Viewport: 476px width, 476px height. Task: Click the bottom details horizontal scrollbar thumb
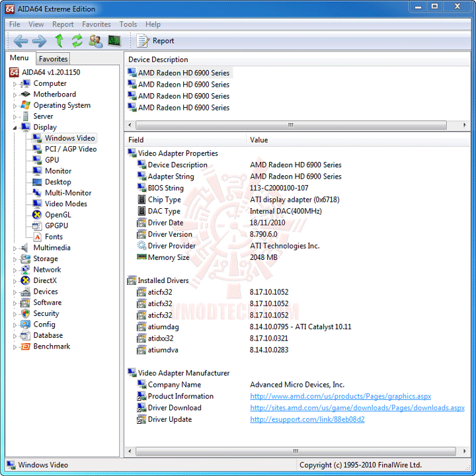click(296, 451)
